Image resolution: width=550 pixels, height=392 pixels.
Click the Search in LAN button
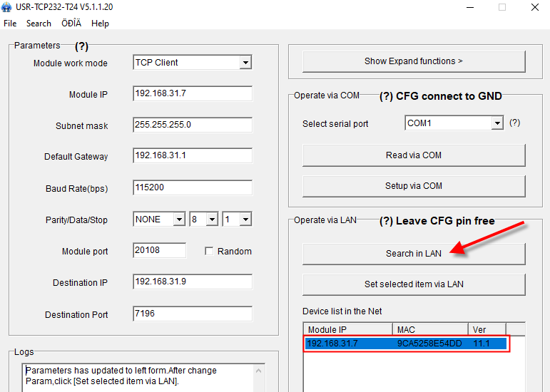point(414,254)
